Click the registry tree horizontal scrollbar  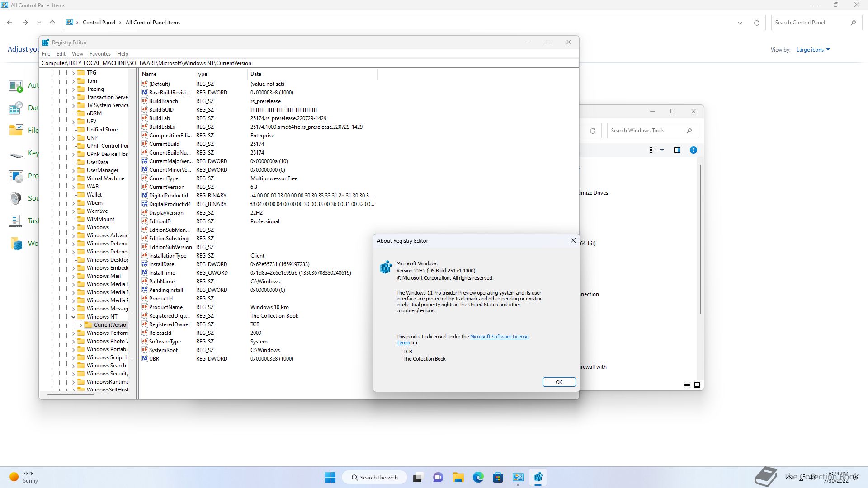[71, 394]
